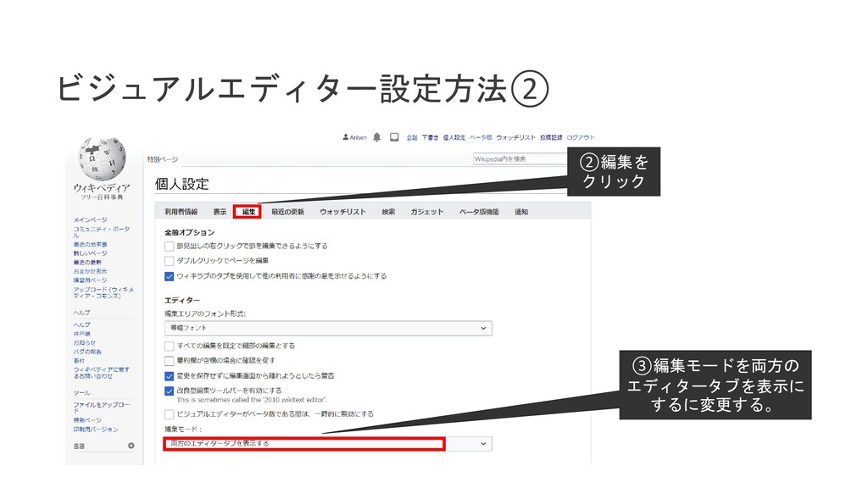Open 最近の更新 sidebar link
The image size is (868, 488).
coord(87,263)
